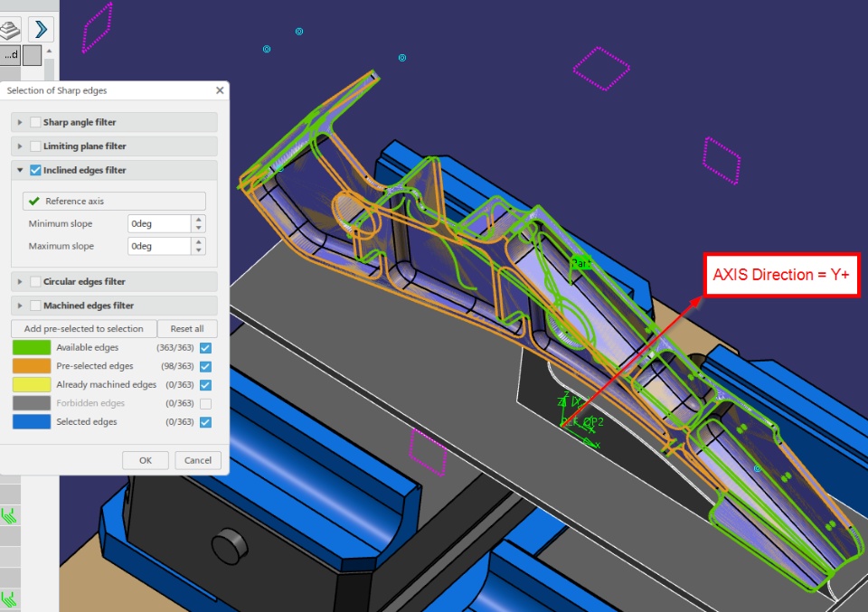The width and height of the screenshot is (868, 612).
Task: Click the green Available edges color swatch
Action: [32, 347]
